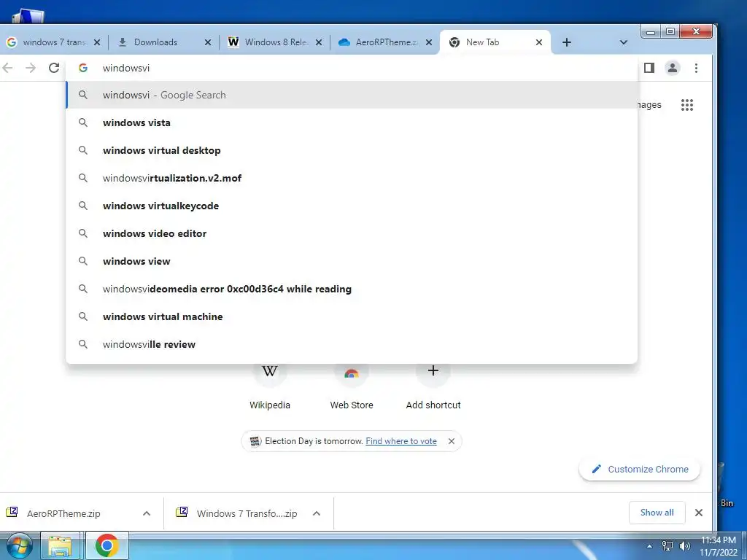
Task: Dismiss the Election Day notice
Action: click(x=451, y=441)
